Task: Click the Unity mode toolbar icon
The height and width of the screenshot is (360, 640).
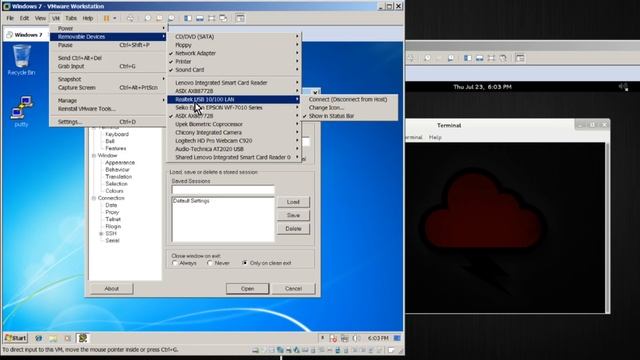Action: coord(223,18)
